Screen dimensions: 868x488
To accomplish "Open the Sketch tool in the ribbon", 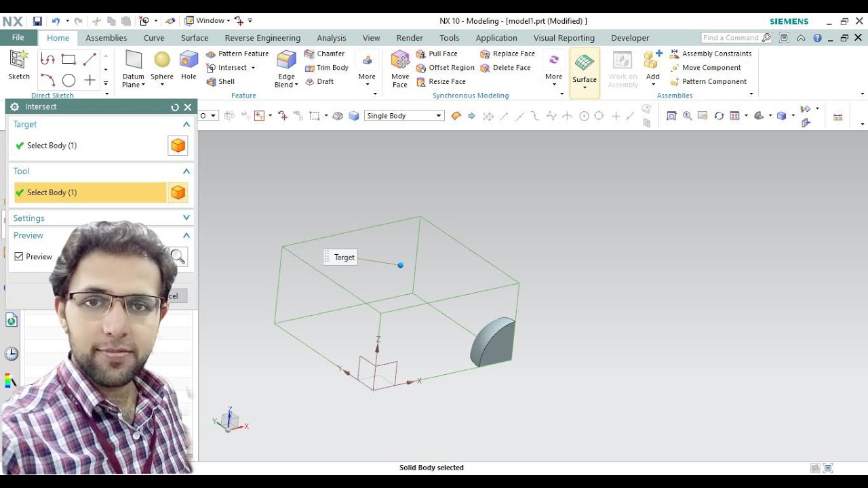I will (x=19, y=65).
